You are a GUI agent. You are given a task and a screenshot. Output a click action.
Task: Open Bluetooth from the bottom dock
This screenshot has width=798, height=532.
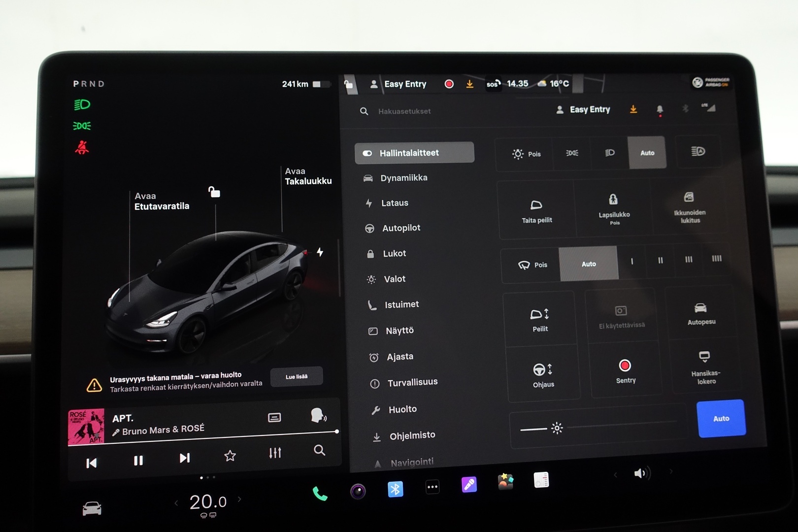point(395,489)
